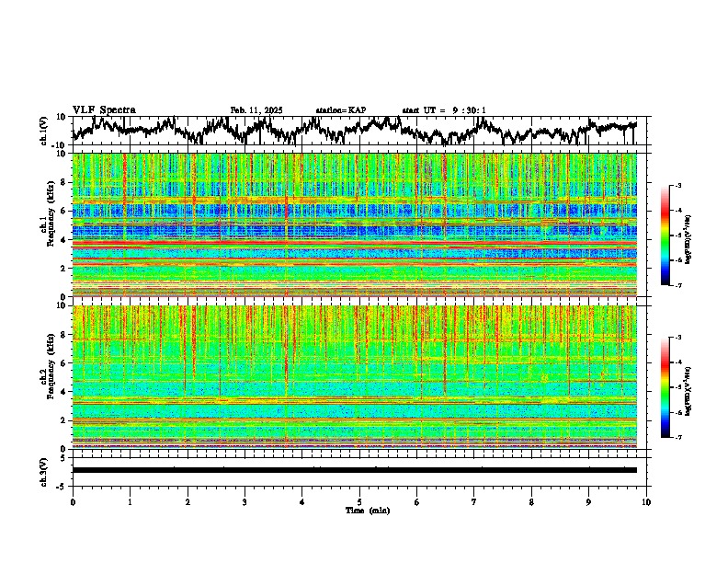Click the time axis tick label "3"
This screenshot has width=728, height=563.
(245, 502)
